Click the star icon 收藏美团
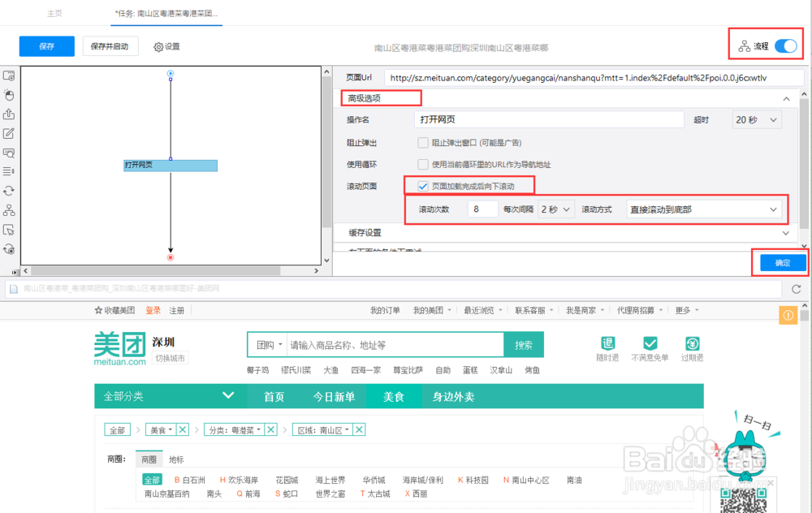 pos(98,310)
